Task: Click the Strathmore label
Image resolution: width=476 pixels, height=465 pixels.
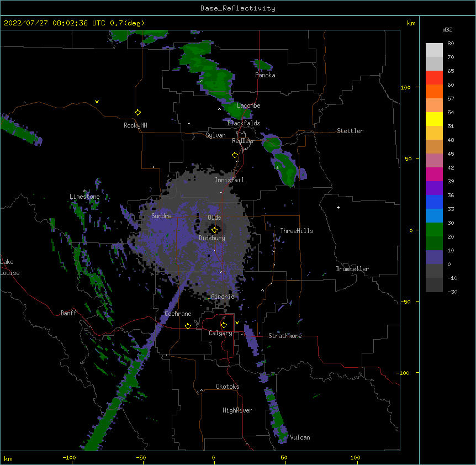Action: click(285, 336)
